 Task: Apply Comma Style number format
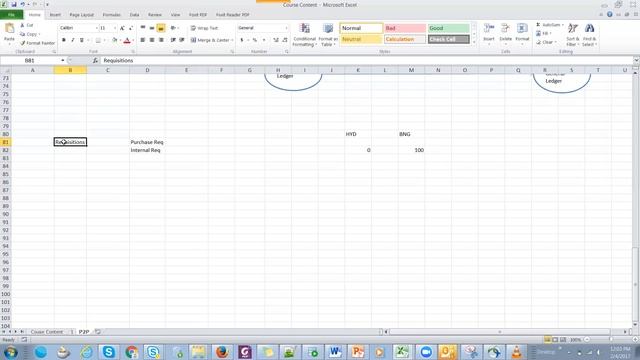(x=264, y=40)
